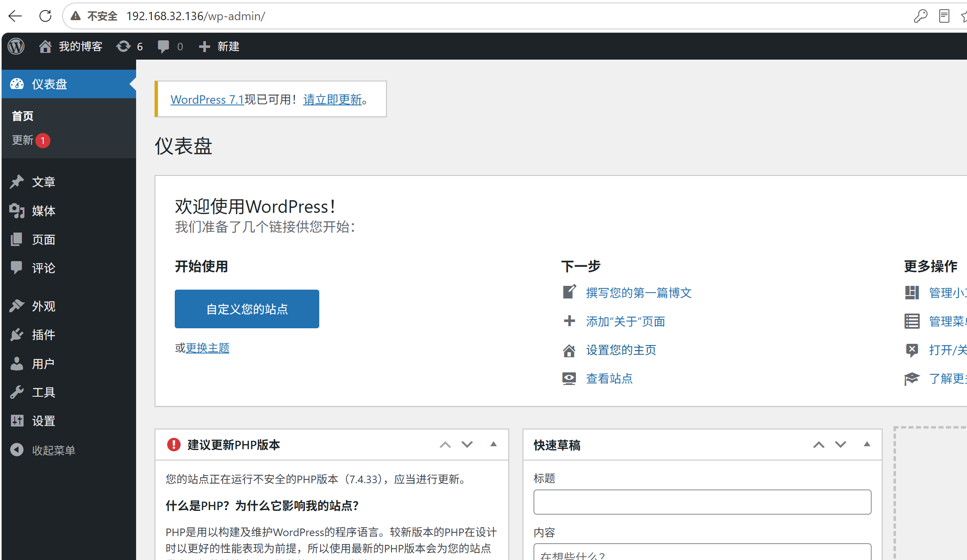Screen dimensions: 967x560
Task: Click the wrench icon for 工具
Action: click(x=17, y=392)
